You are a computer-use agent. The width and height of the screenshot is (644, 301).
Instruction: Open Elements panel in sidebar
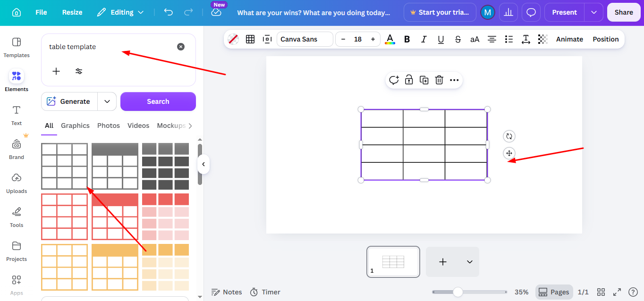point(17,81)
